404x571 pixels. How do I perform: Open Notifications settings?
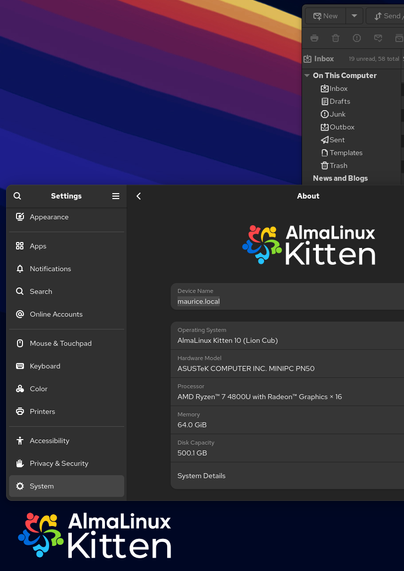pos(67,269)
